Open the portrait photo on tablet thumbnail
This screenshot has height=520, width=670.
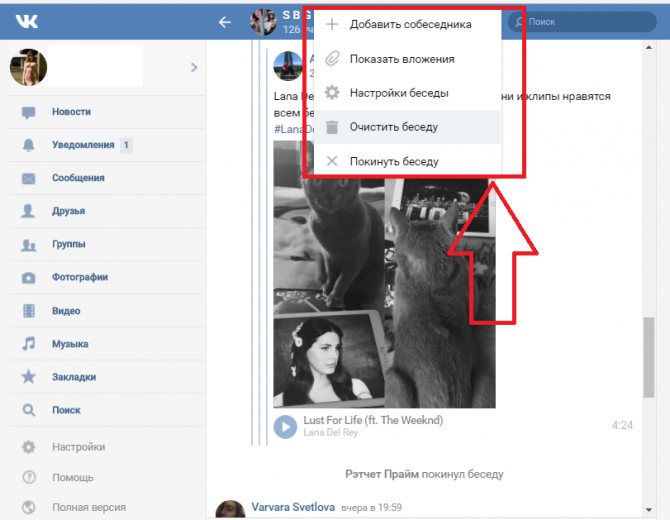(329, 360)
